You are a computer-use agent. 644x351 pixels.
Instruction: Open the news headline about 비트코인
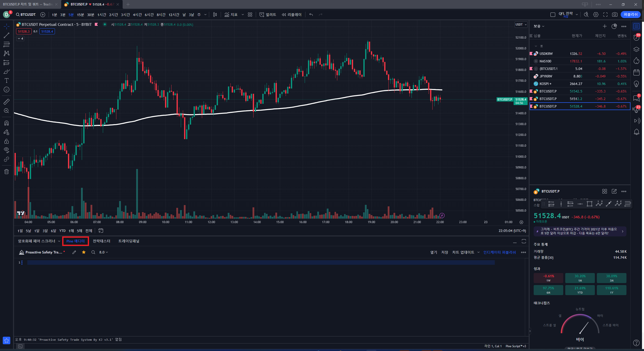pyautogui.click(x=580, y=231)
